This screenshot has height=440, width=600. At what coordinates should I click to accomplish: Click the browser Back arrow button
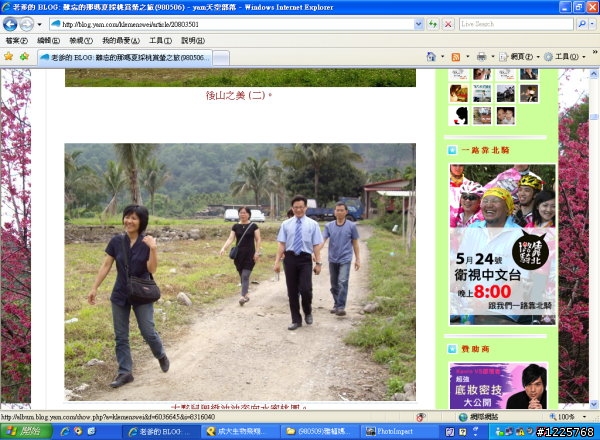pos(10,24)
